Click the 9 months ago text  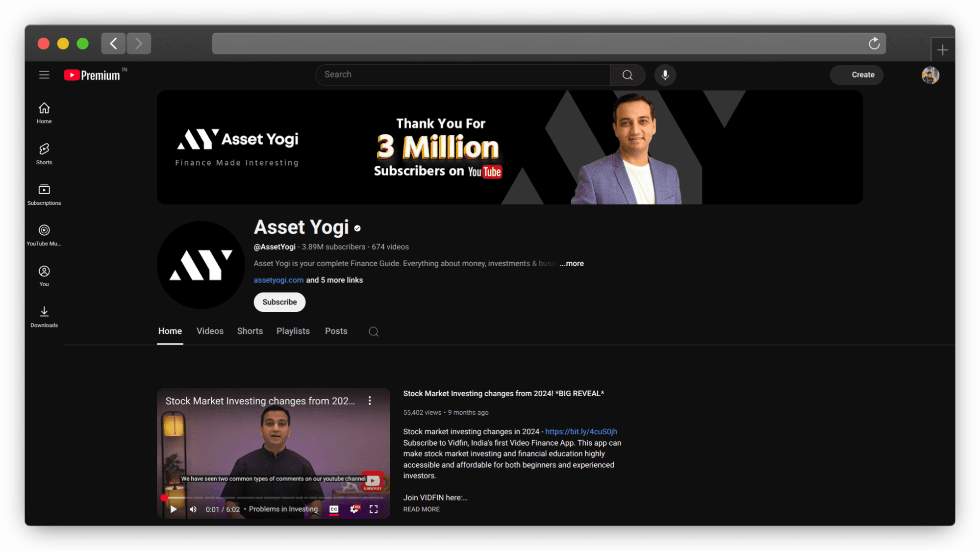[x=468, y=413]
